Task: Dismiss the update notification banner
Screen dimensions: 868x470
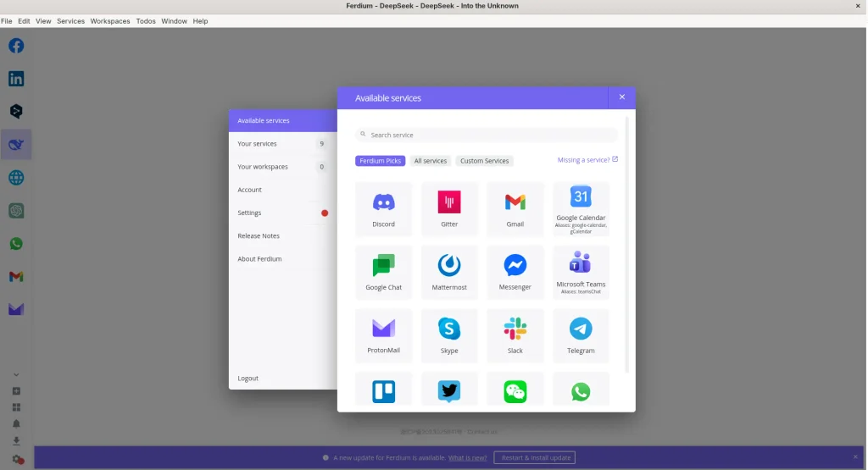Action: point(855,457)
